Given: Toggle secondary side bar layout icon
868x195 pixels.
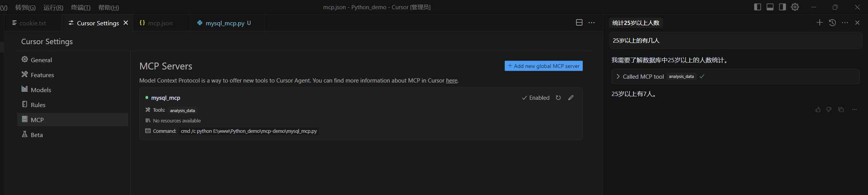Looking at the screenshot, I should 782,7.
